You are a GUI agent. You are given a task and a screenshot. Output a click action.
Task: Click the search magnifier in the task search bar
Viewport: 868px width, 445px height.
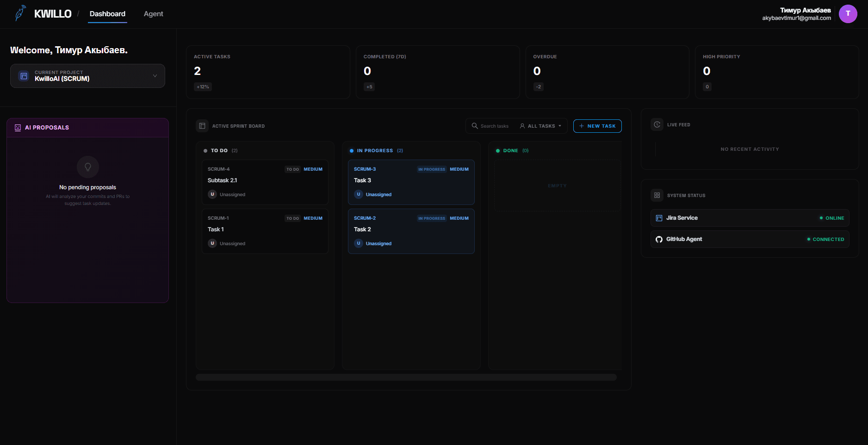[x=475, y=125]
